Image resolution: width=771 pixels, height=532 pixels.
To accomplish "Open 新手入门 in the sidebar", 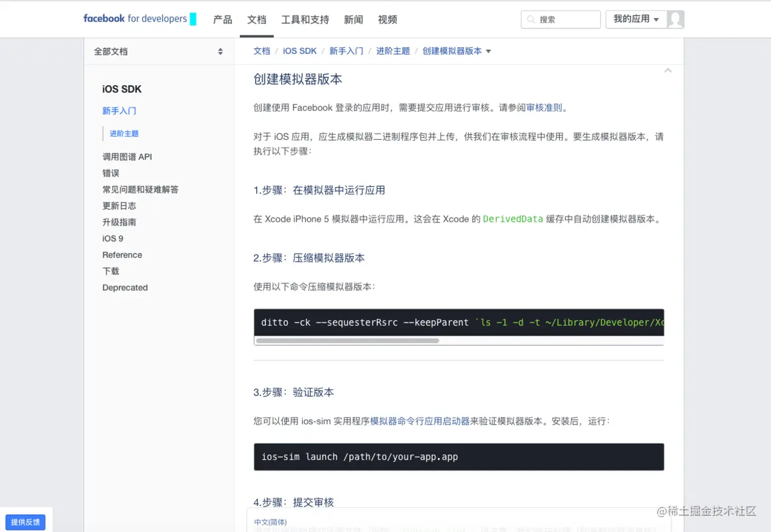I will (x=119, y=111).
